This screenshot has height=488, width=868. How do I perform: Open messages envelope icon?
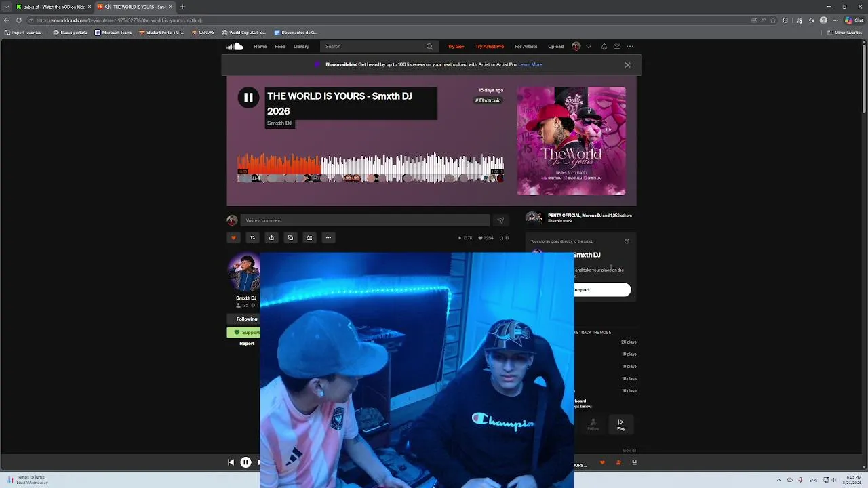[x=616, y=47]
